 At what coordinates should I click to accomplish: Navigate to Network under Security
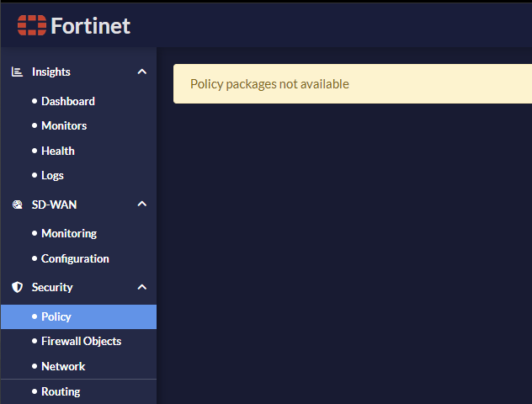pyautogui.click(x=63, y=366)
